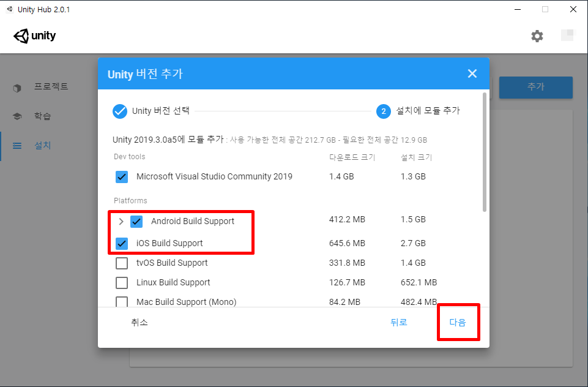Open the account avatar menu
Screen dimensions: 588x387
click(568, 36)
